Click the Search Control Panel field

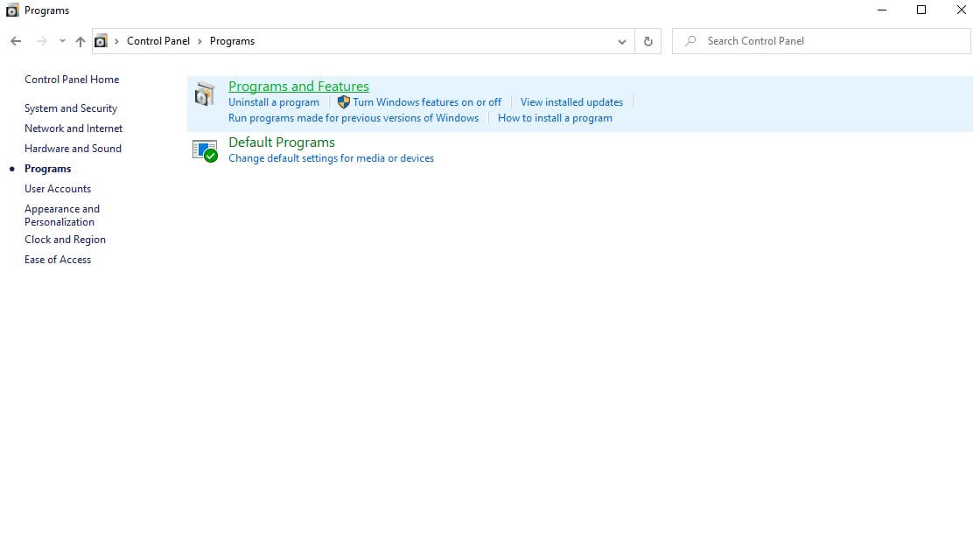tap(822, 41)
